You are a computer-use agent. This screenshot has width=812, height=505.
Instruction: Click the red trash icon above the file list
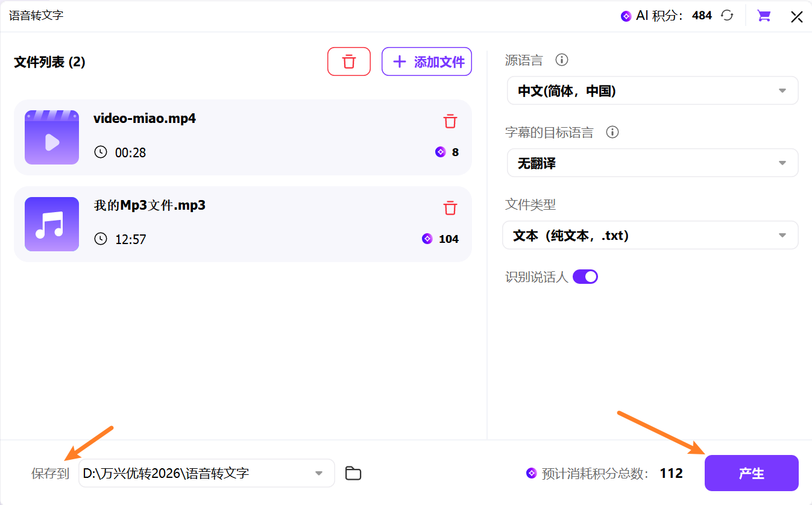tap(349, 61)
